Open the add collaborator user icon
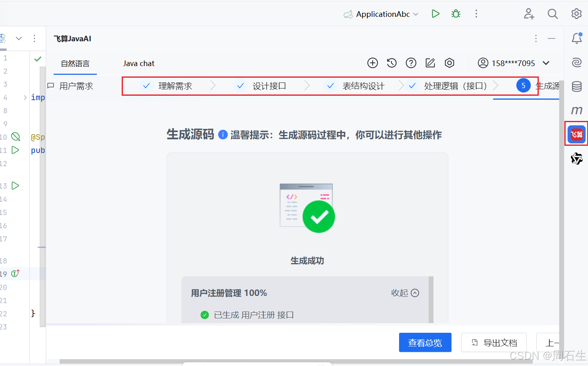Viewport: 588px width, 366px height. point(529,14)
